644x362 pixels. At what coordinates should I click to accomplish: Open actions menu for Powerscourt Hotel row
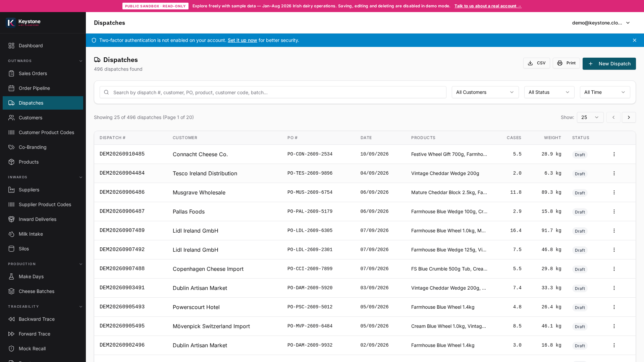click(x=614, y=307)
